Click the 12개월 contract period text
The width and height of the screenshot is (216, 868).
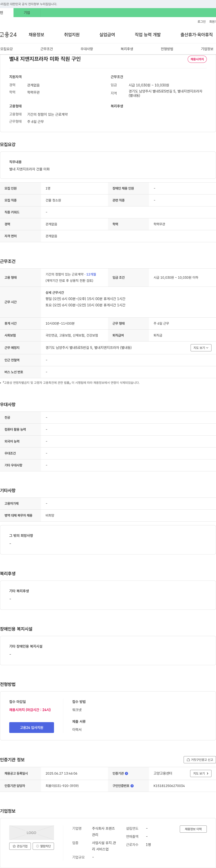pyautogui.click(x=91, y=274)
